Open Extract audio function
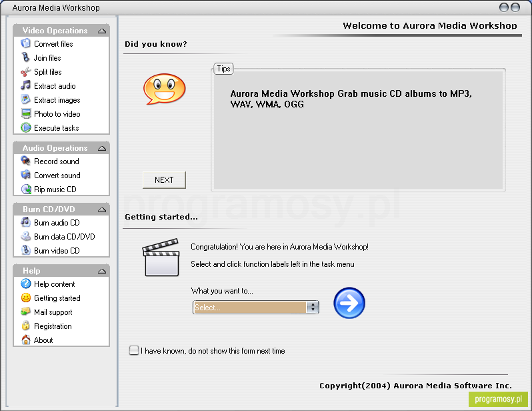Screen dimensions: 532x411 [55, 85]
